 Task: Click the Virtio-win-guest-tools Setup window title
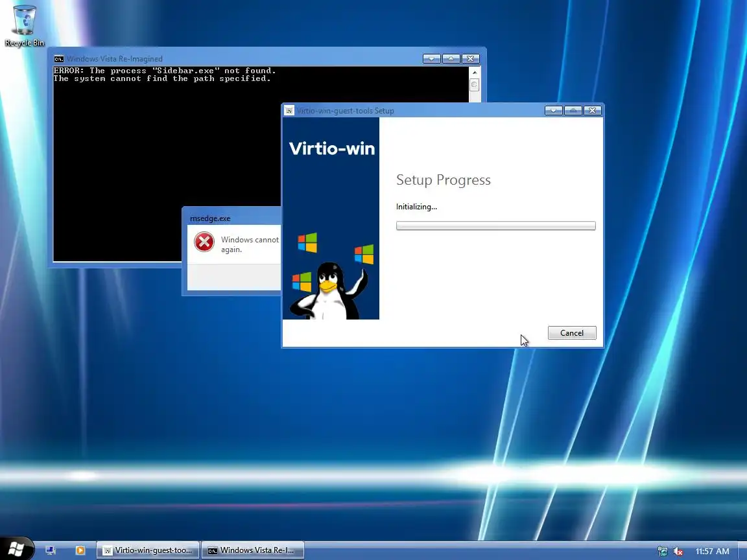pos(345,111)
